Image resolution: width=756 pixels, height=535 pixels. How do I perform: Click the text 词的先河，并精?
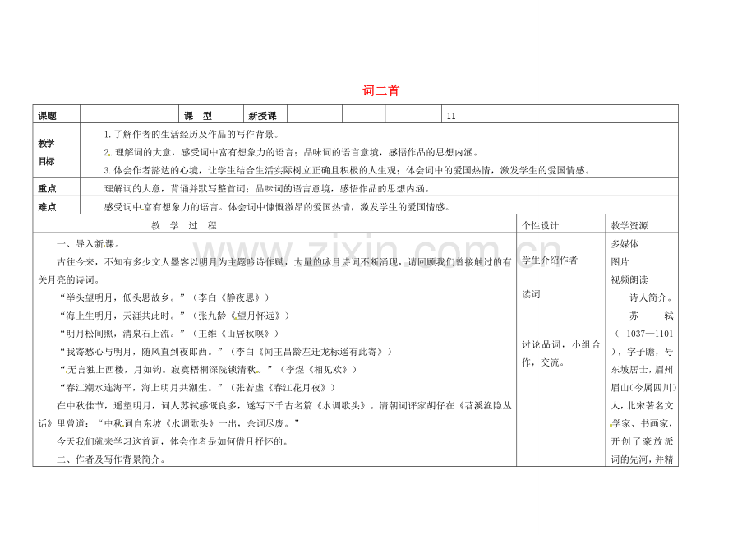tap(643, 459)
